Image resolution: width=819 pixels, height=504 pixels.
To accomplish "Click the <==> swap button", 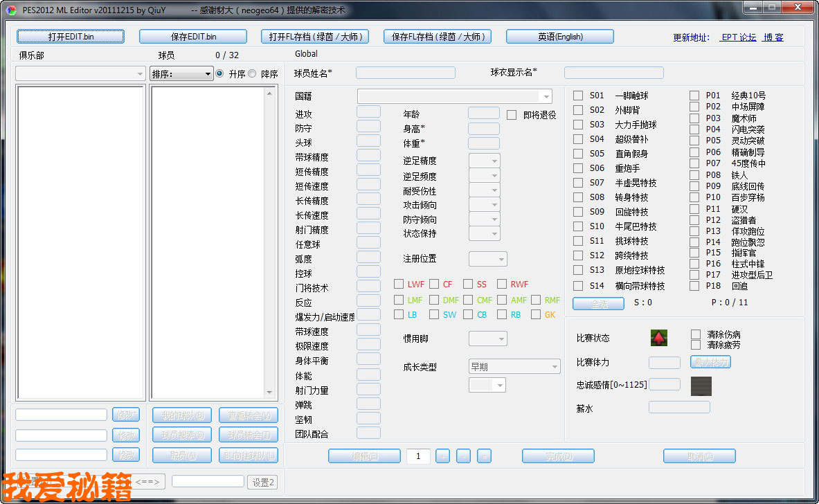I will point(148,482).
